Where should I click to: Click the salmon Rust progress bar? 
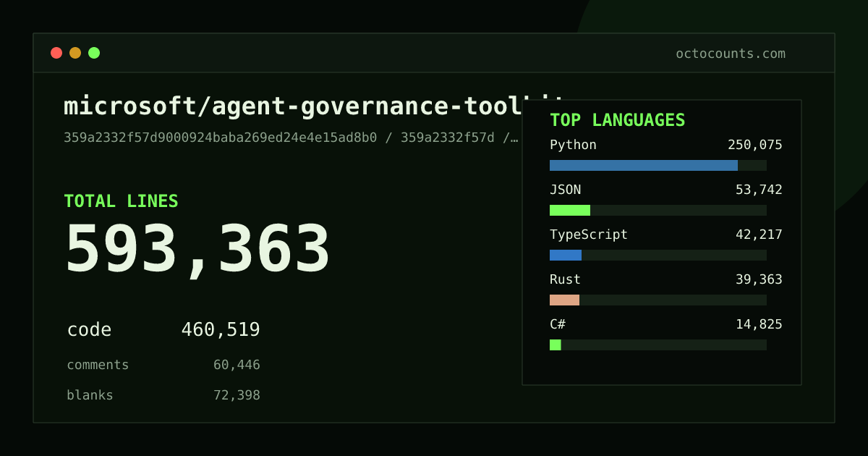coord(564,300)
